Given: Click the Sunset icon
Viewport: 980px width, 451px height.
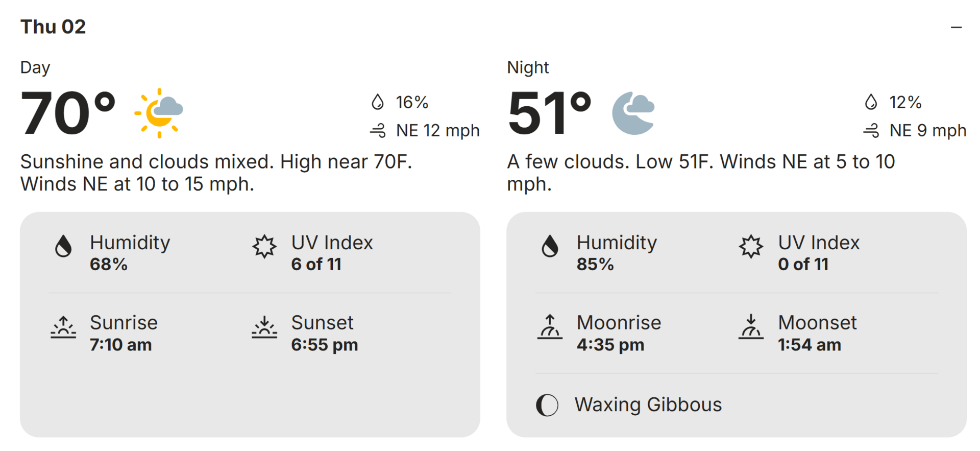Looking at the screenshot, I should (264, 327).
